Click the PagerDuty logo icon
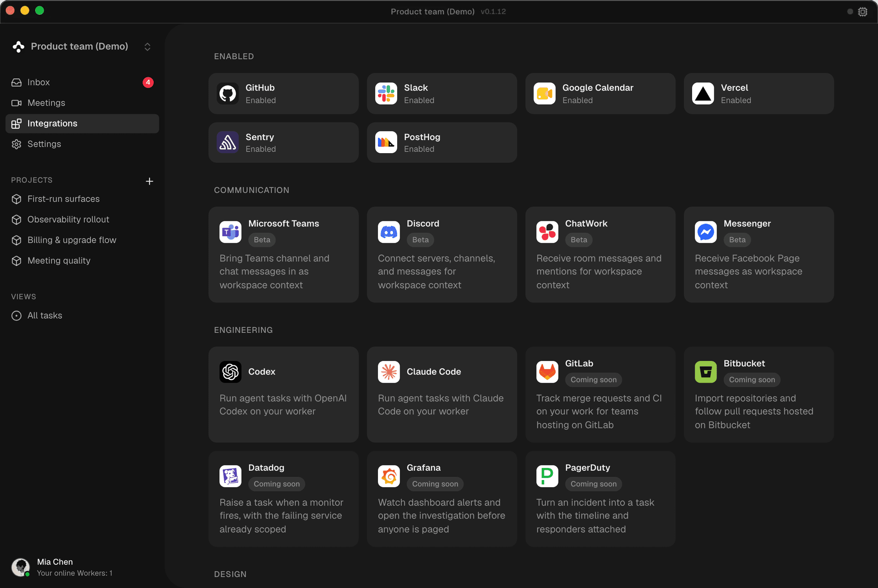This screenshot has width=878, height=588. [x=548, y=476]
